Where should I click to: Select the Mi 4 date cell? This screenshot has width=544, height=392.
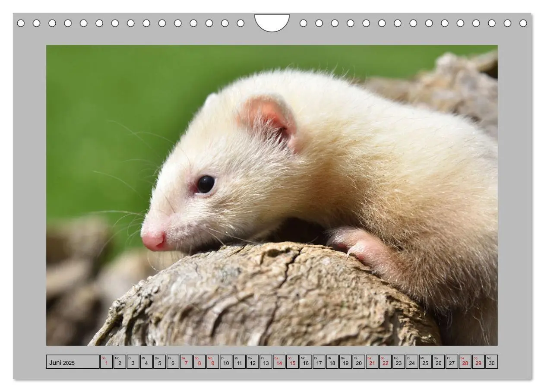pyautogui.click(x=146, y=362)
